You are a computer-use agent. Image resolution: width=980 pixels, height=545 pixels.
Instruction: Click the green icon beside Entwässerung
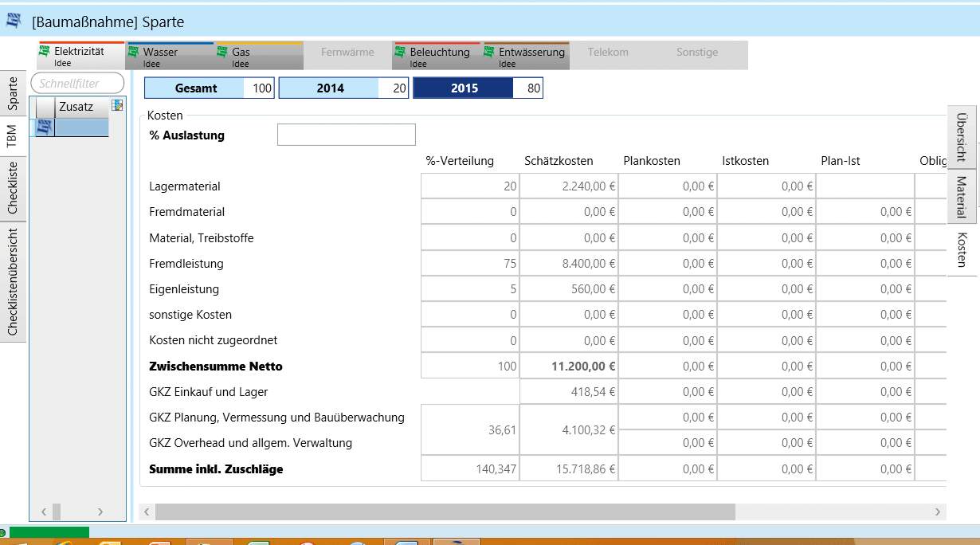[489, 52]
